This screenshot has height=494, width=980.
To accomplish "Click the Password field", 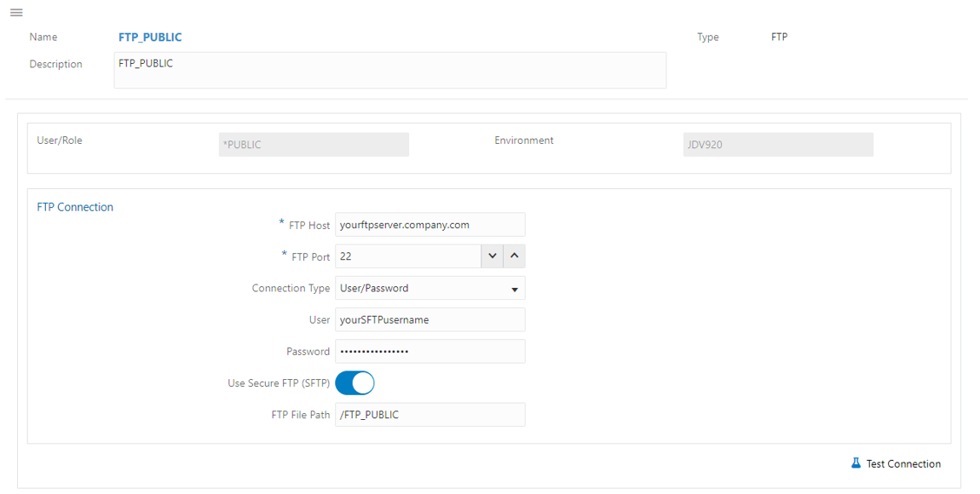I will coord(430,351).
